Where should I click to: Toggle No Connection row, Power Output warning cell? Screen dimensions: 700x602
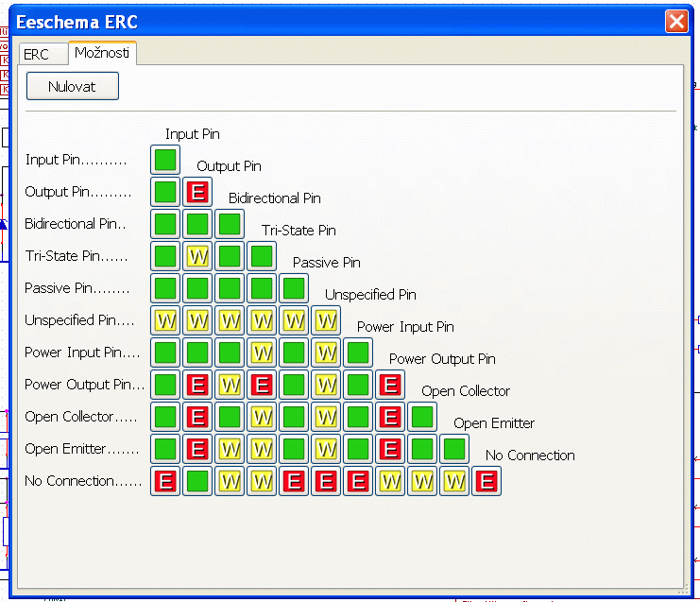point(390,481)
